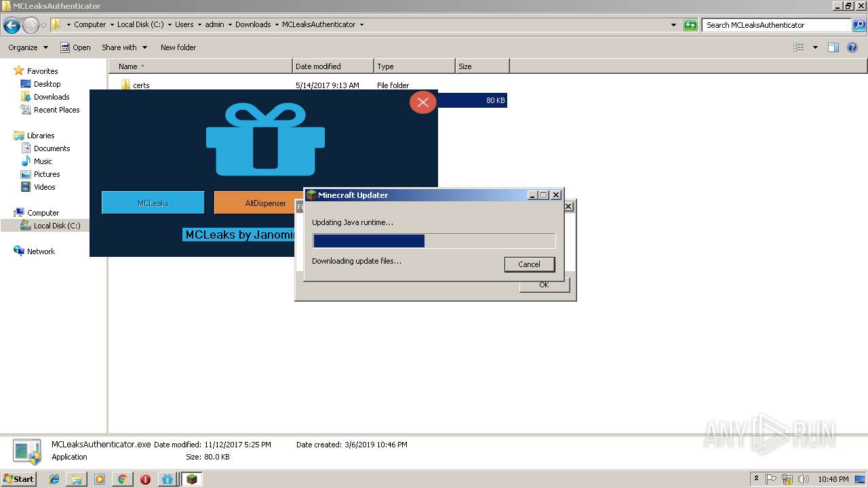868x488 pixels.
Task: Open Recent Places in the navigation pane
Action: tap(56, 110)
